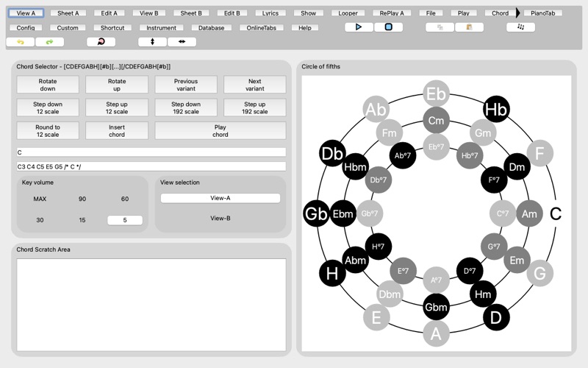Screen dimensions: 588x368
Task: Set key volume to MAX
Action: click(x=40, y=199)
